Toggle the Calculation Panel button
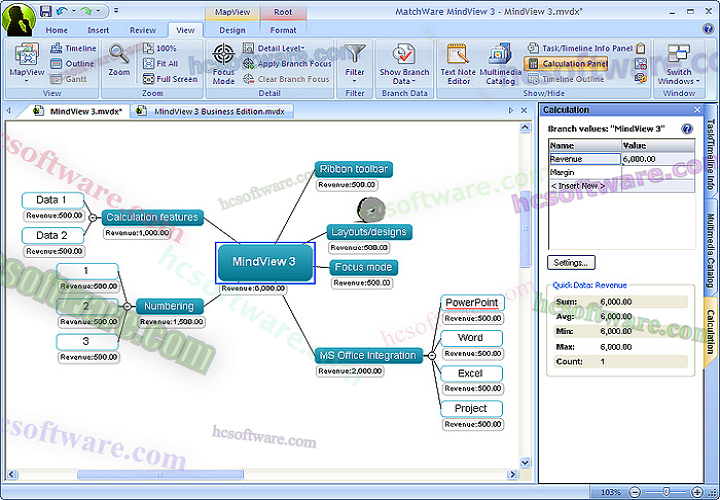This screenshot has width=720, height=500. [566, 64]
